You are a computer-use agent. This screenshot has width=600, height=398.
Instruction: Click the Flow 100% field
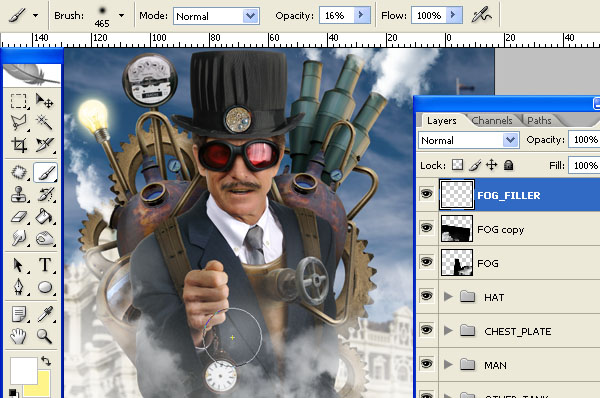pyautogui.click(x=429, y=16)
